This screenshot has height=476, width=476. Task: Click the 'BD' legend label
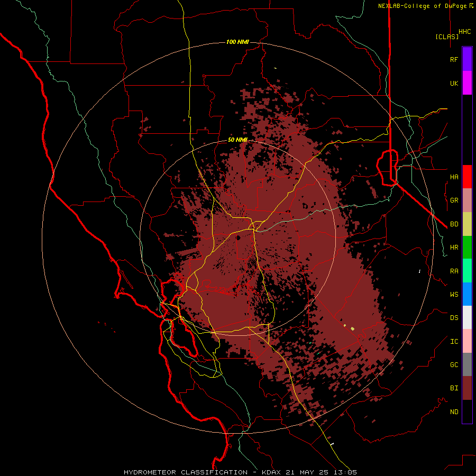tap(454, 224)
